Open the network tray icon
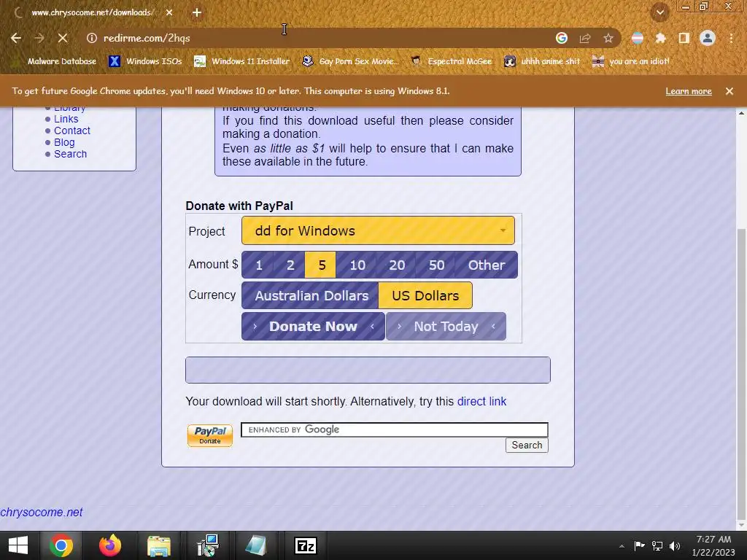 pyautogui.click(x=657, y=545)
